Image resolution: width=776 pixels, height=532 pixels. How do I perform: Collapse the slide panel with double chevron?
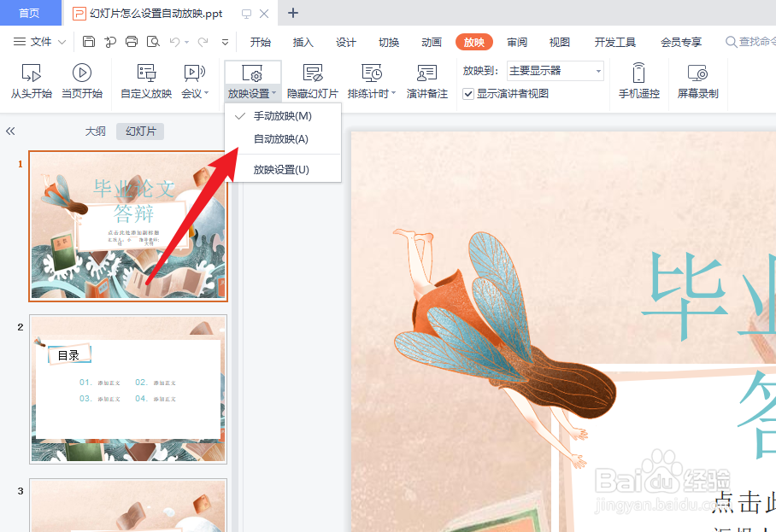(x=10, y=131)
